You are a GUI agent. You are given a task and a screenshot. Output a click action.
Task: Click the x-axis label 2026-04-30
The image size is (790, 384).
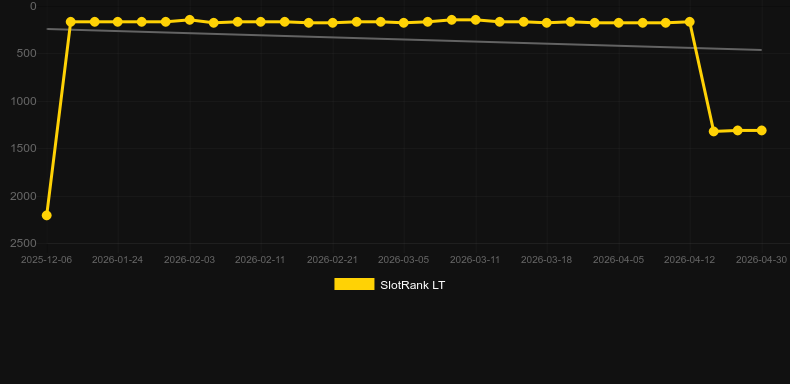pos(761,260)
